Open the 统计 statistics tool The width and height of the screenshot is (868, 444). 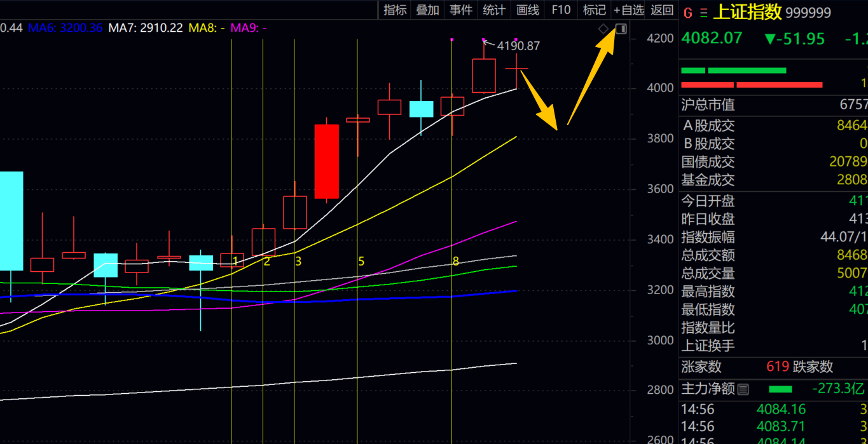pyautogui.click(x=494, y=10)
